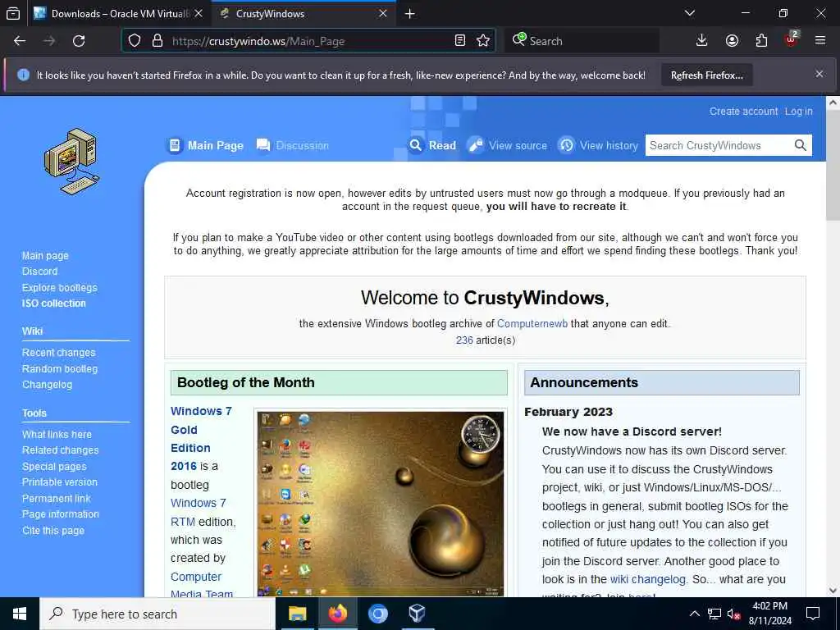Click the Windows 7 Gold Edition screenshot
The width and height of the screenshot is (840, 630).
tap(381, 503)
